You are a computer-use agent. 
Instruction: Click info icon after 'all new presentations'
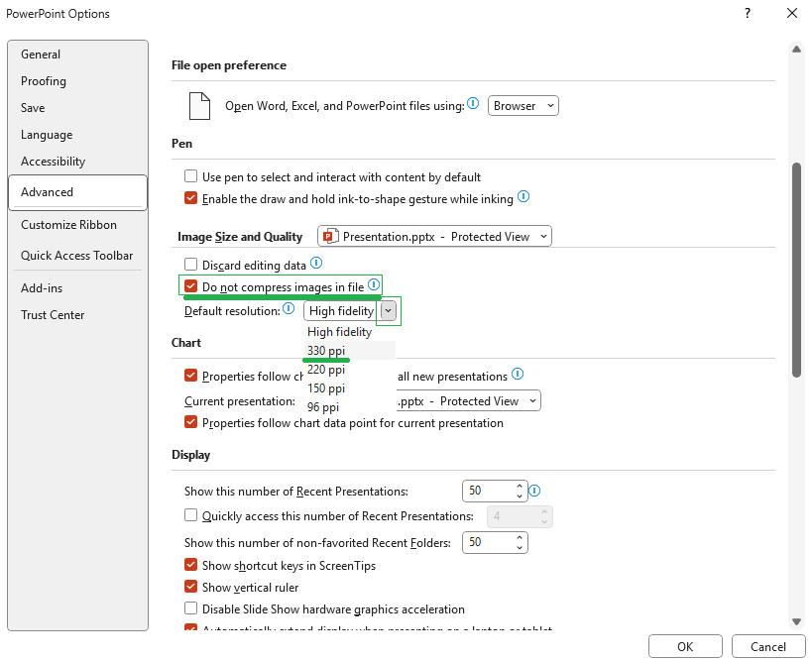518,375
